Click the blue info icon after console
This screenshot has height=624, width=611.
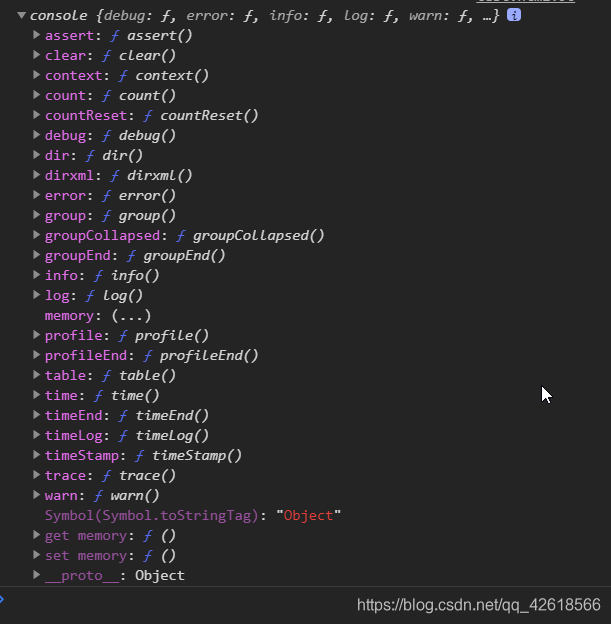coord(514,15)
